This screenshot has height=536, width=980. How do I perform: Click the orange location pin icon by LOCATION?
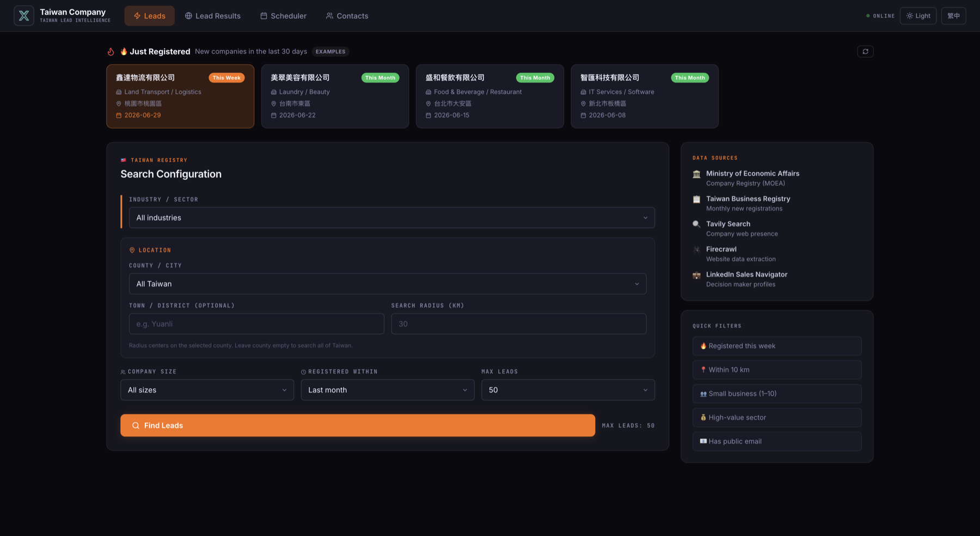[x=132, y=250]
